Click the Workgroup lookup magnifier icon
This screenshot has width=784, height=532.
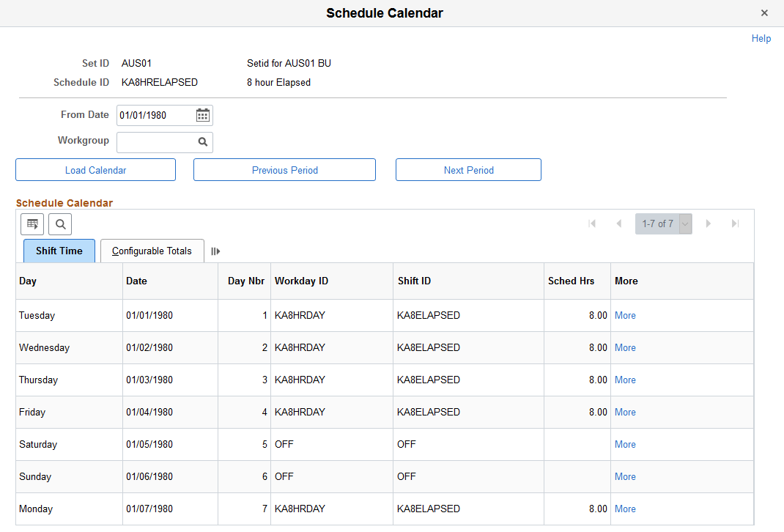(202, 142)
